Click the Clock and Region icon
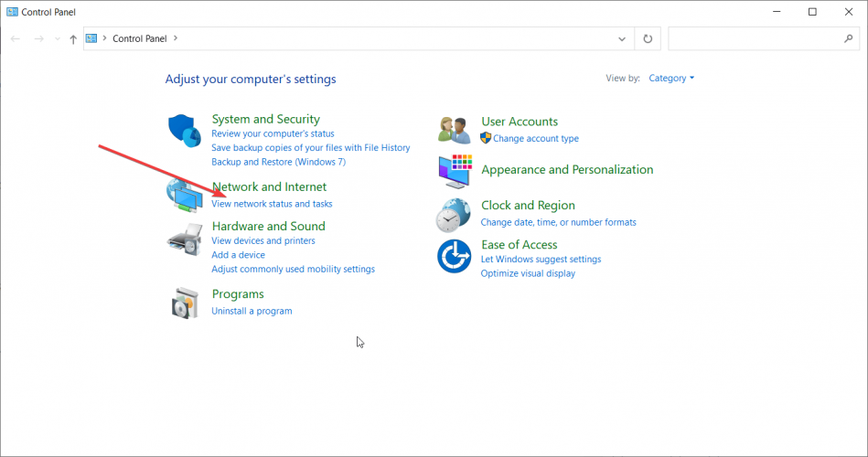 [454, 215]
